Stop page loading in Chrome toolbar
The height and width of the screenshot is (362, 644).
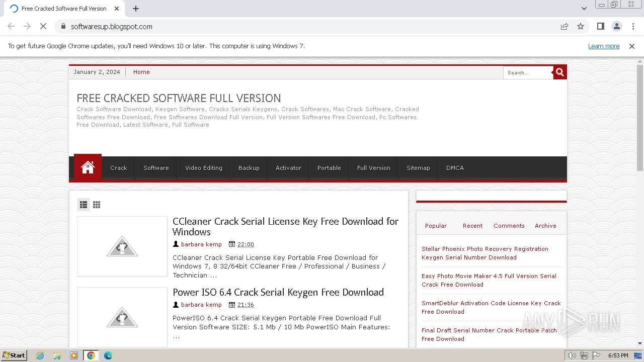click(43, 26)
